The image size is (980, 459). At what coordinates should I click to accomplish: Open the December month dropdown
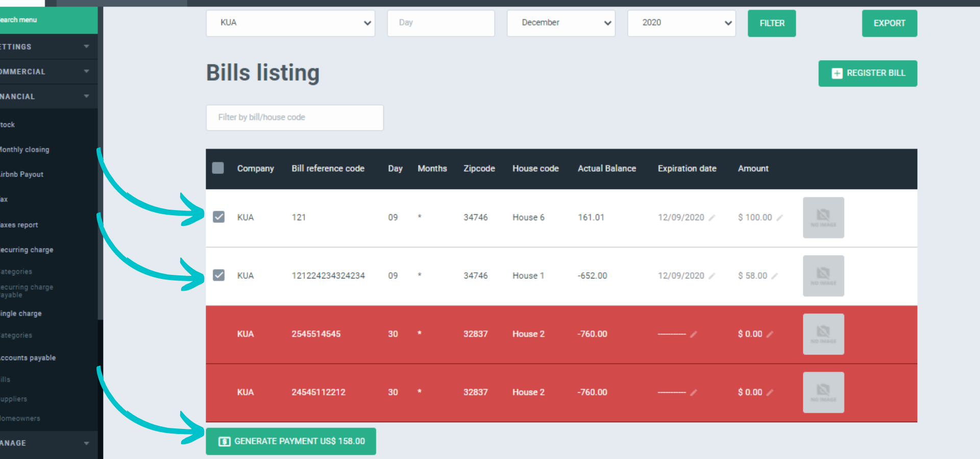[560, 23]
